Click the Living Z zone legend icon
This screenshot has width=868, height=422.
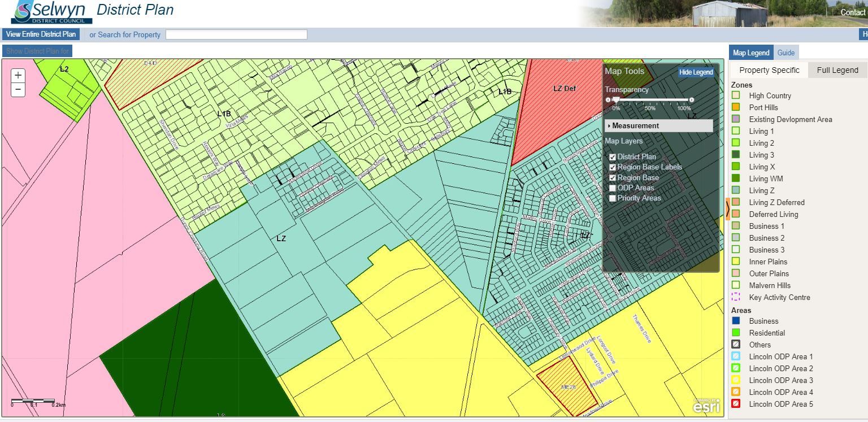pyautogui.click(x=736, y=190)
